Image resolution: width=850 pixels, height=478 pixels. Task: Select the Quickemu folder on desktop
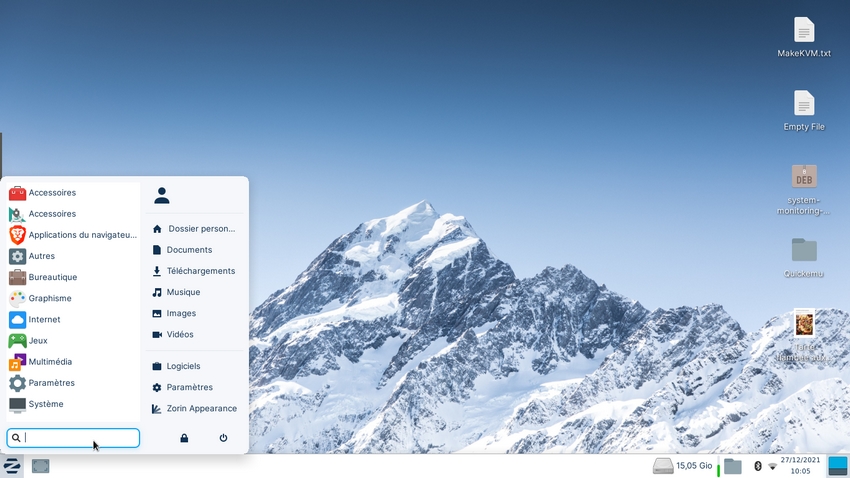[804, 250]
